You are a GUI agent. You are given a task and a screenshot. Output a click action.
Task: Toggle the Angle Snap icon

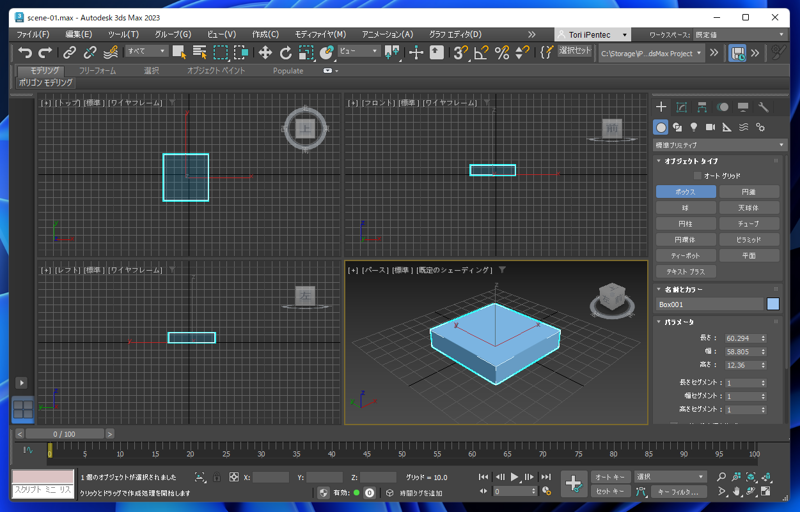481,52
